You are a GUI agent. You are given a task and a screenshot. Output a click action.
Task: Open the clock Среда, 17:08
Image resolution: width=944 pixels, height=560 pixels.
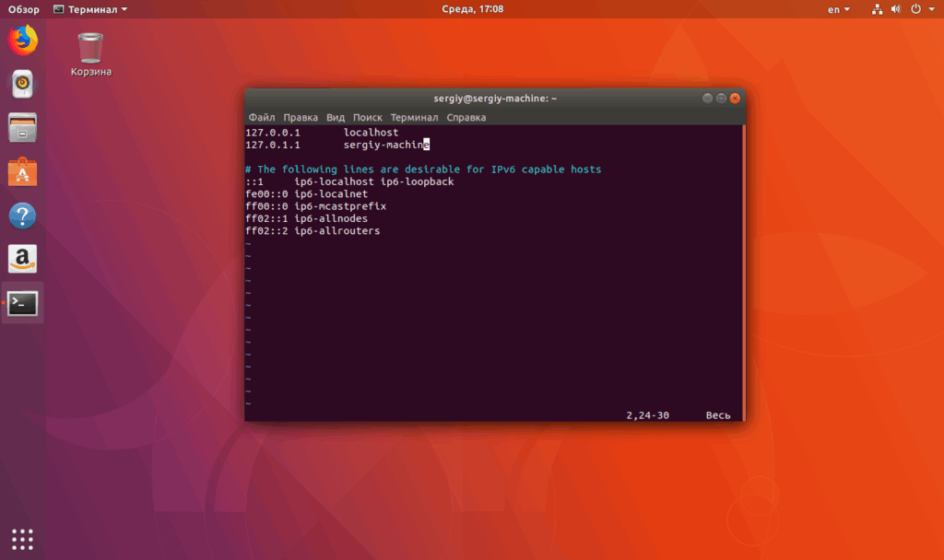473,9
